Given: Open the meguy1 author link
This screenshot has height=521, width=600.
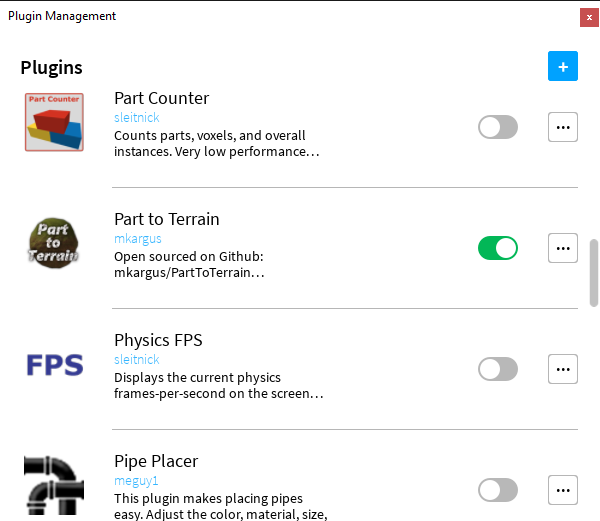Looking at the screenshot, I should pos(136,481).
